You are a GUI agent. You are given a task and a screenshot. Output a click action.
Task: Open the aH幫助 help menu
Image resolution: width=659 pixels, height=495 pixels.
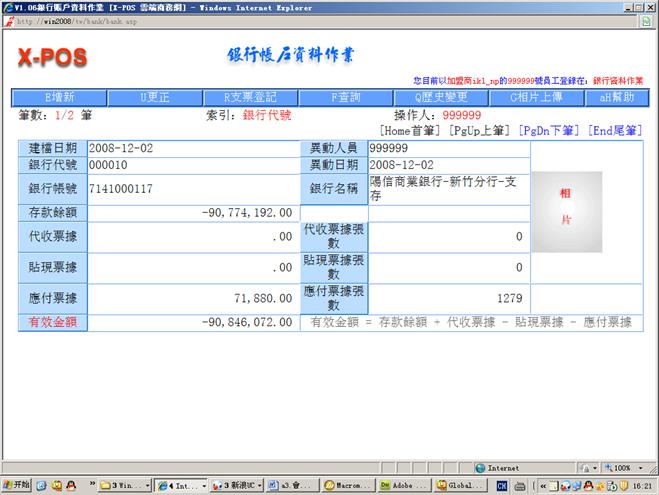pos(617,97)
